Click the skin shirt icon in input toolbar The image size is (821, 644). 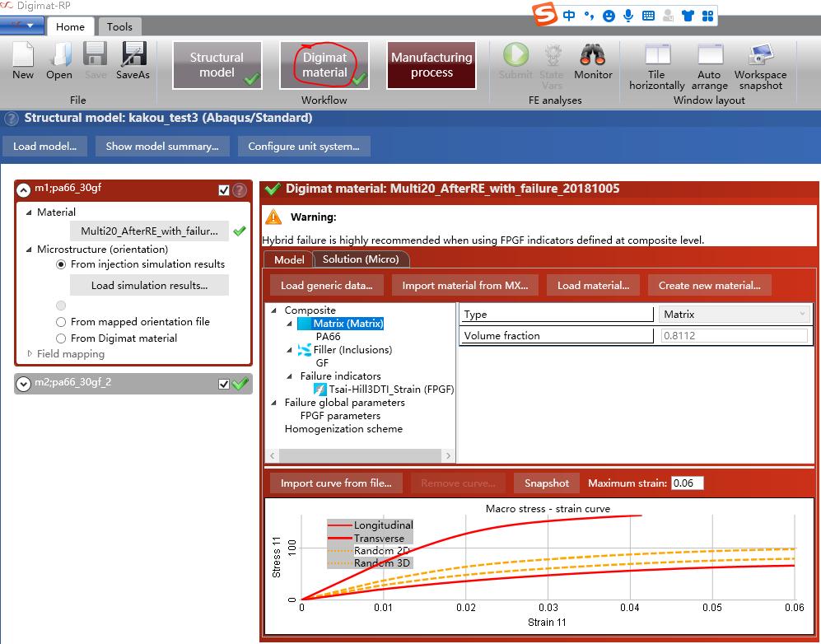pos(688,16)
